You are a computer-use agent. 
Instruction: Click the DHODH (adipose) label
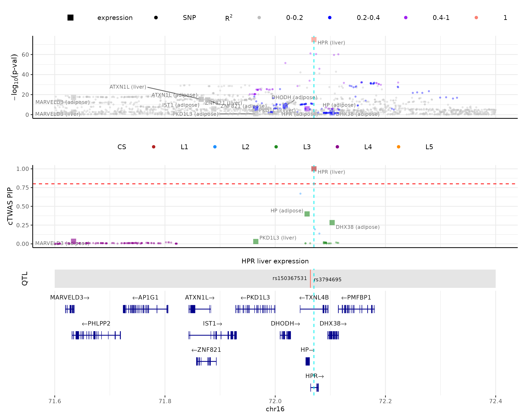294,97
